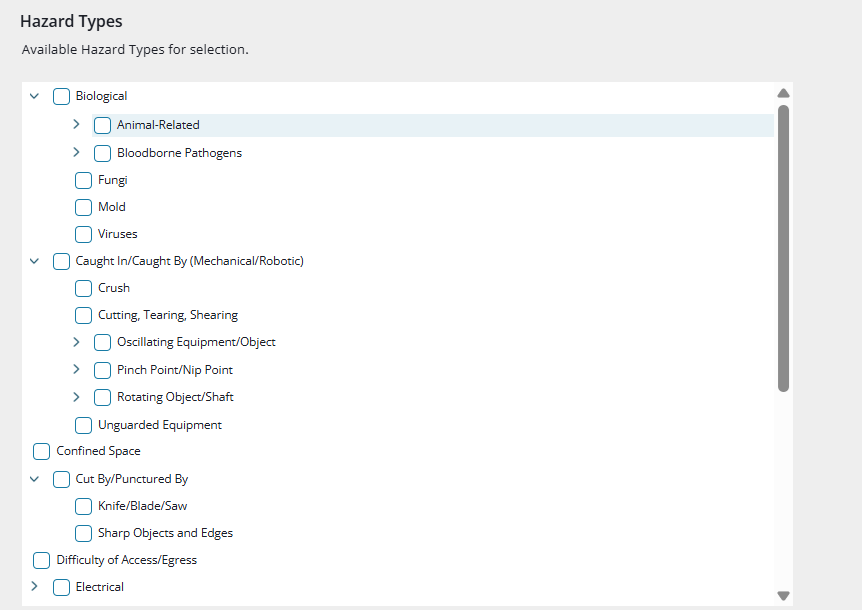The image size is (863, 610).
Task: Enable the Mold checkbox
Action: coord(84,208)
